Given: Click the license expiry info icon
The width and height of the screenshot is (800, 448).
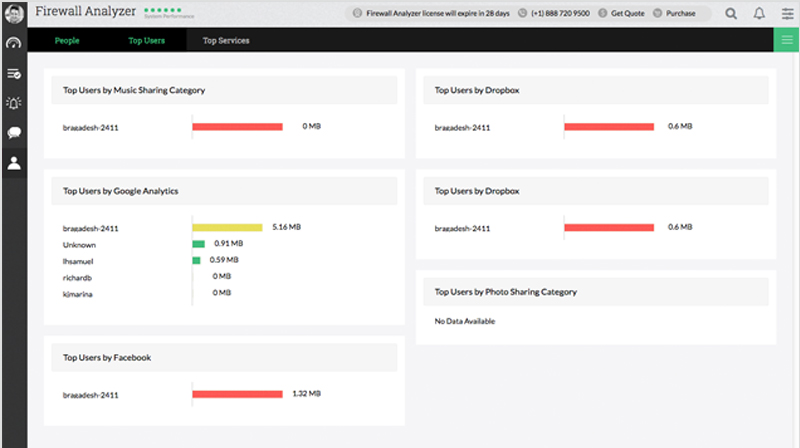Looking at the screenshot, I should tap(358, 13).
